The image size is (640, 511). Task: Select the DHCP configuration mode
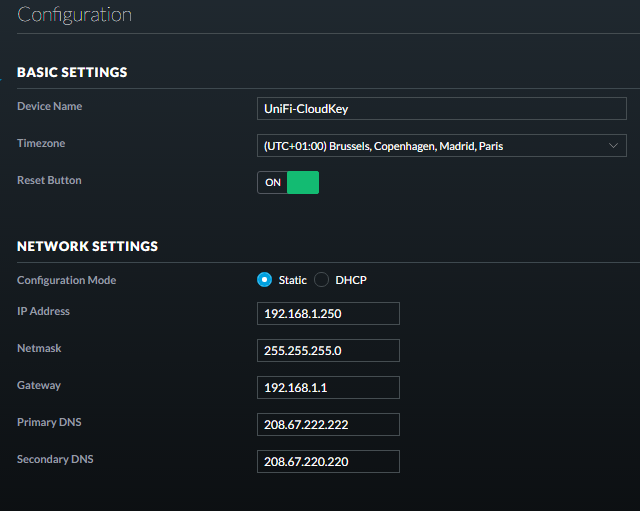321,280
